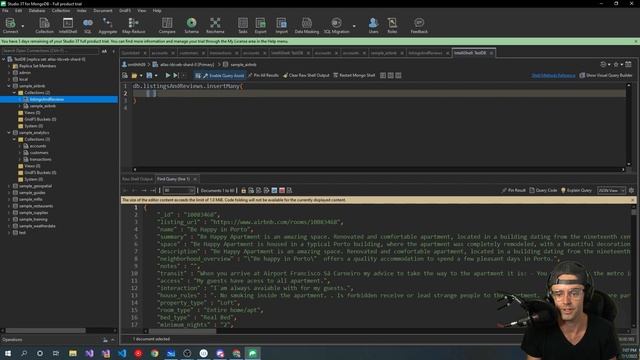Open the Collection menu

click(60, 11)
